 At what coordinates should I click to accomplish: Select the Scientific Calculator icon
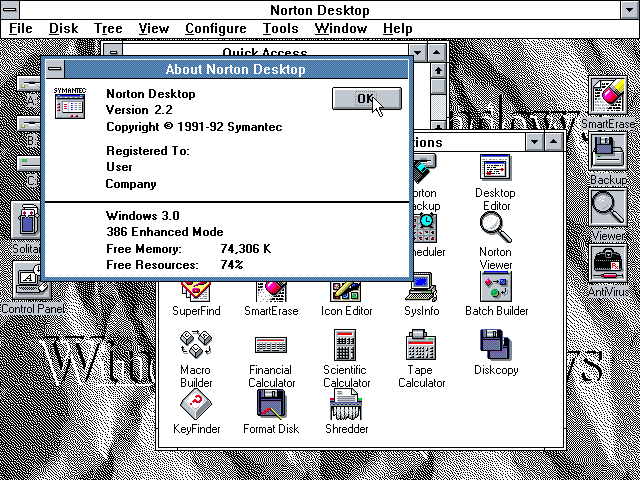click(346, 358)
